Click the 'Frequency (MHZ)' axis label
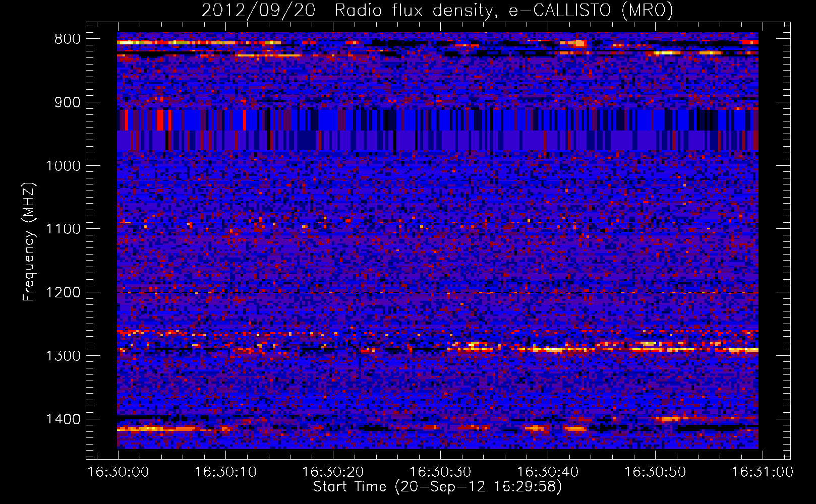Screen dimensions: 816x504 pyautogui.click(x=29, y=242)
